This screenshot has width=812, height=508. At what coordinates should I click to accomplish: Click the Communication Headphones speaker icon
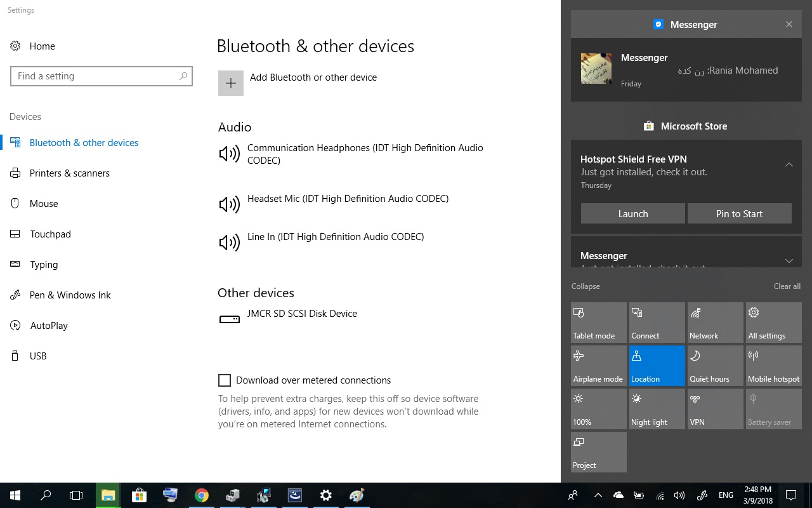[229, 154]
